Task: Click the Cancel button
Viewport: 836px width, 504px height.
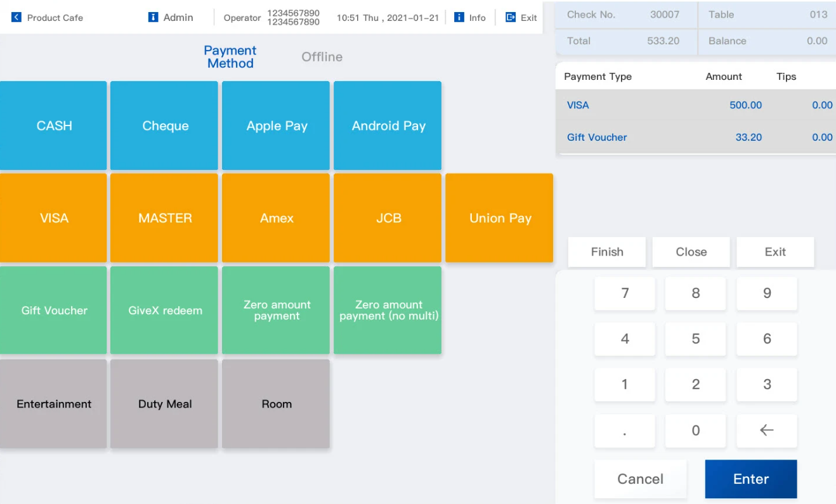Action: click(641, 479)
